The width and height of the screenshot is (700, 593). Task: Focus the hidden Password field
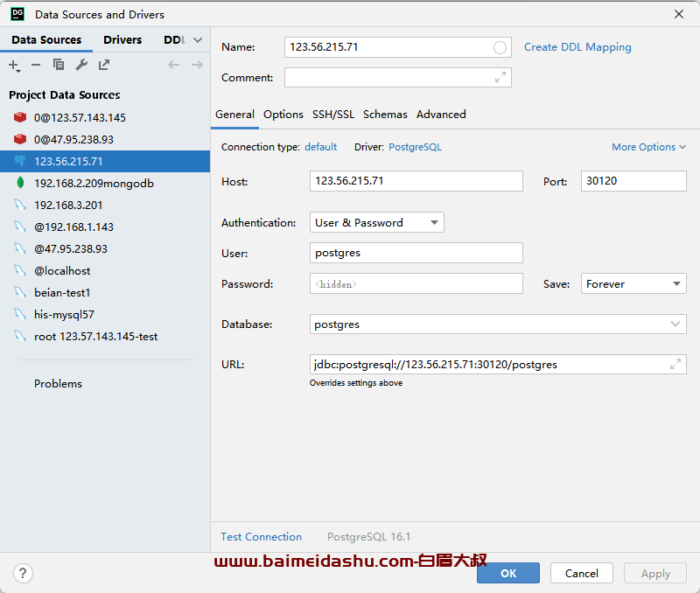coord(416,283)
